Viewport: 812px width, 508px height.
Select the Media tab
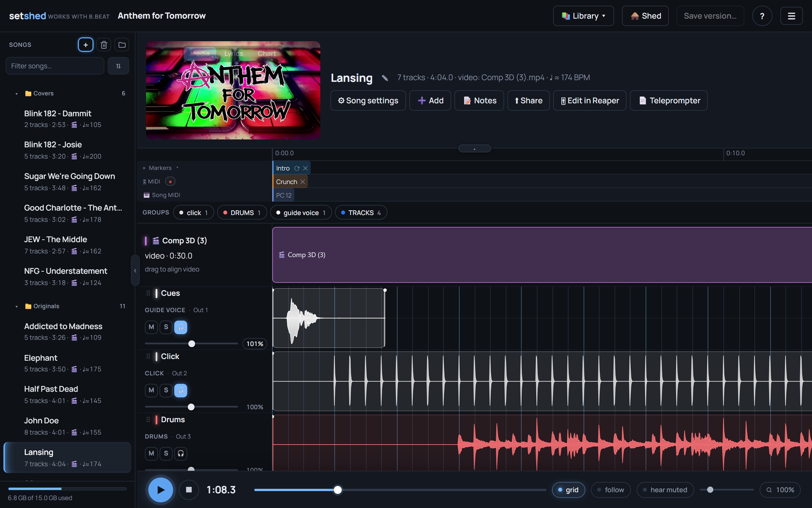(x=200, y=53)
